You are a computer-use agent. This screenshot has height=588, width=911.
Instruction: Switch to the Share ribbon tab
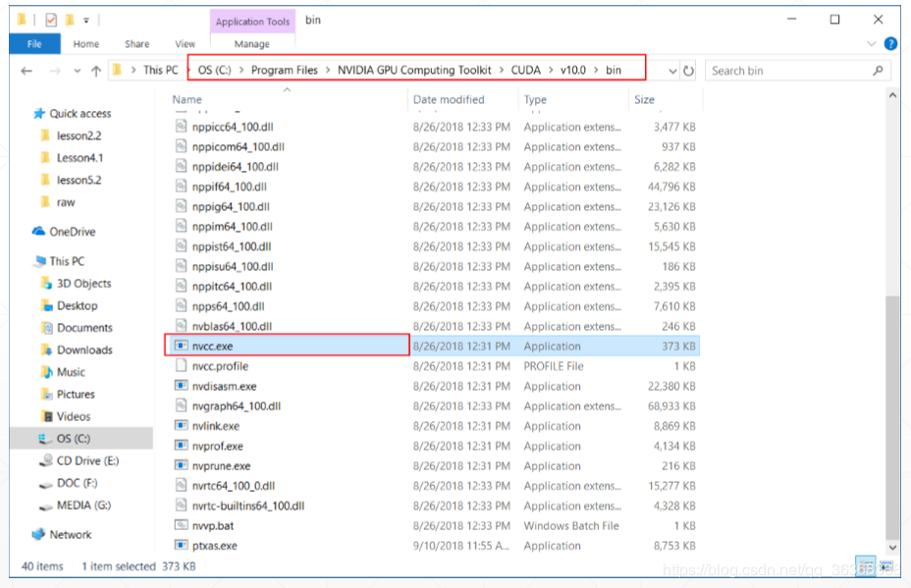coord(137,43)
